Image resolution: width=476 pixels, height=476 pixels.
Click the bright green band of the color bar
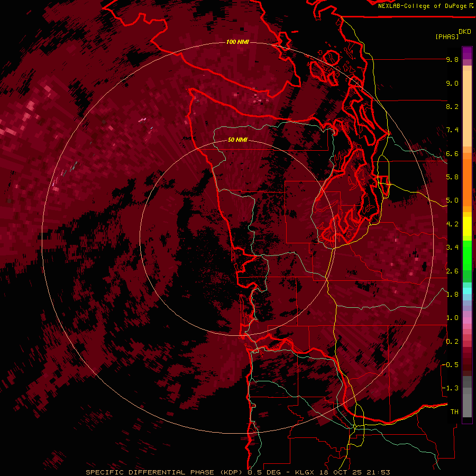(x=467, y=255)
